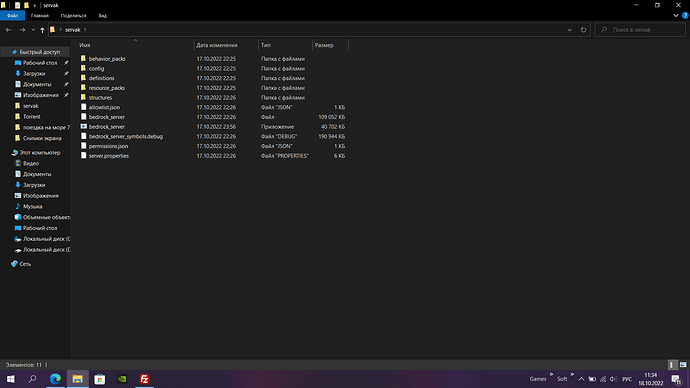Open the Файл menu tab

pyautogui.click(x=12, y=15)
